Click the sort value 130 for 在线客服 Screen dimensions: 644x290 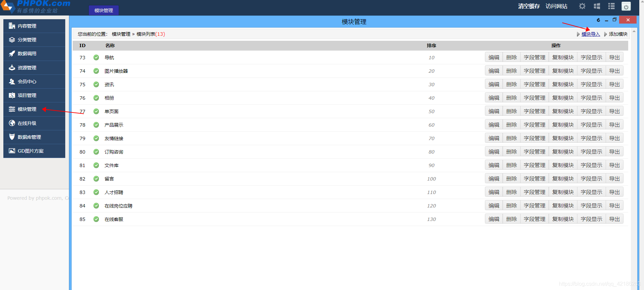[431, 219]
